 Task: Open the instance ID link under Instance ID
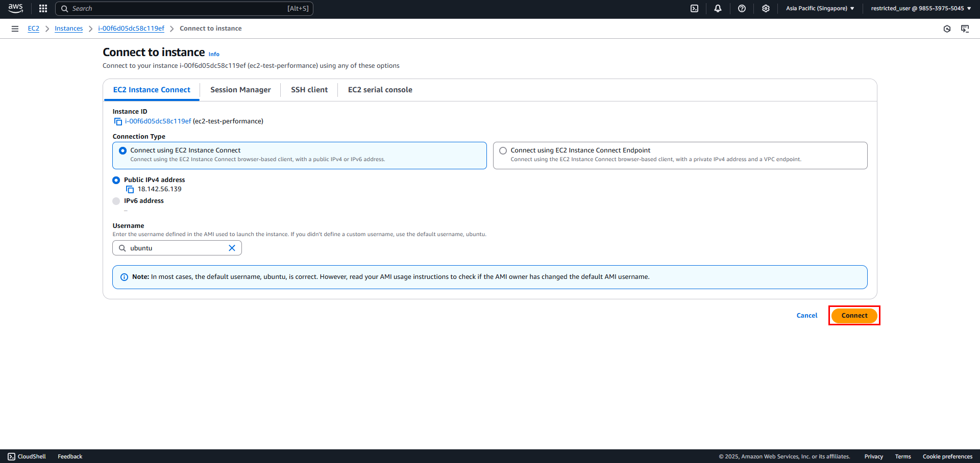click(158, 121)
